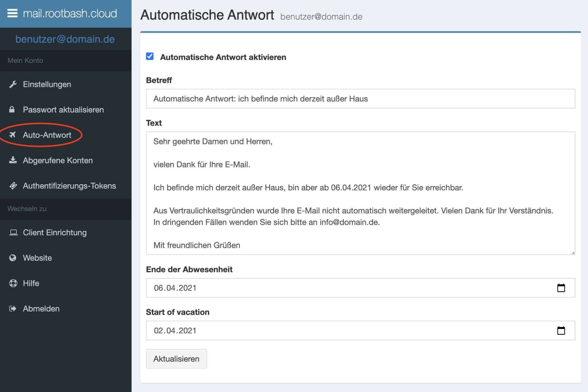Screen dimensions: 588x392
Task: Go to Abgerufene Konten in sidebar
Action: [x=58, y=160]
